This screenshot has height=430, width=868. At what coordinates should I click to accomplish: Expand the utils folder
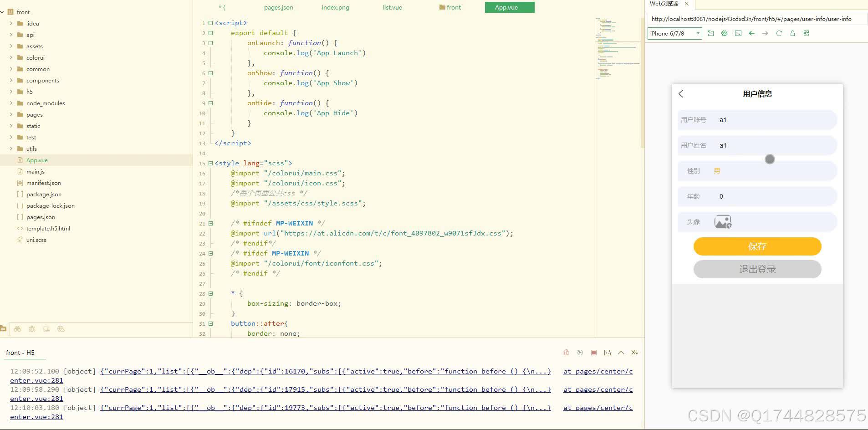click(x=11, y=148)
